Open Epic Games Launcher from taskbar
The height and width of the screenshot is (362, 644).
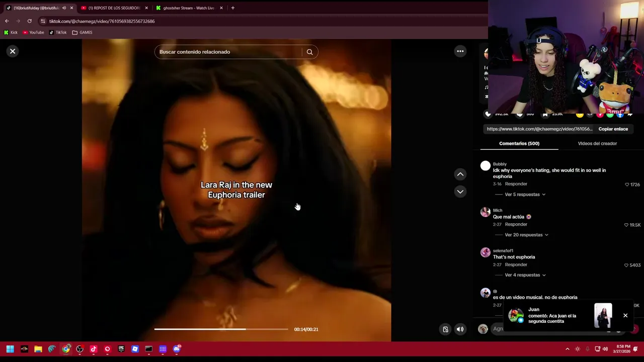121,349
